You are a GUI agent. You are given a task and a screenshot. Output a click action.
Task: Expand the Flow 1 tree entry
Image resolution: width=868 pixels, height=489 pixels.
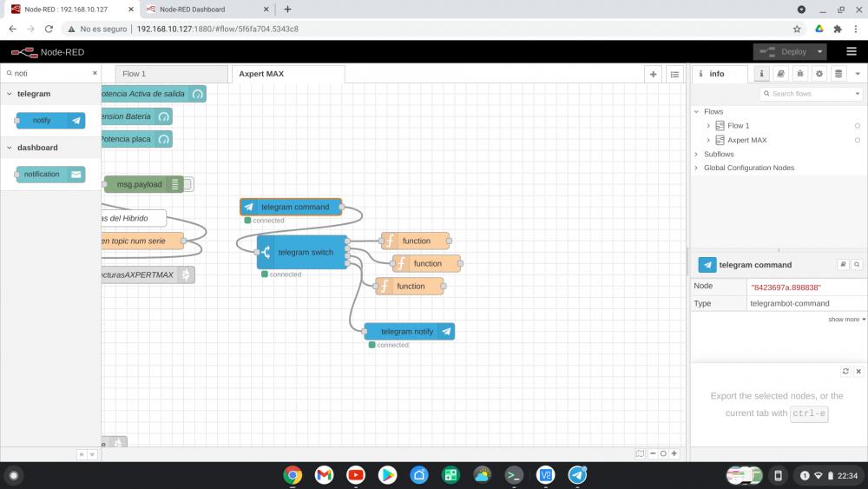coord(708,126)
